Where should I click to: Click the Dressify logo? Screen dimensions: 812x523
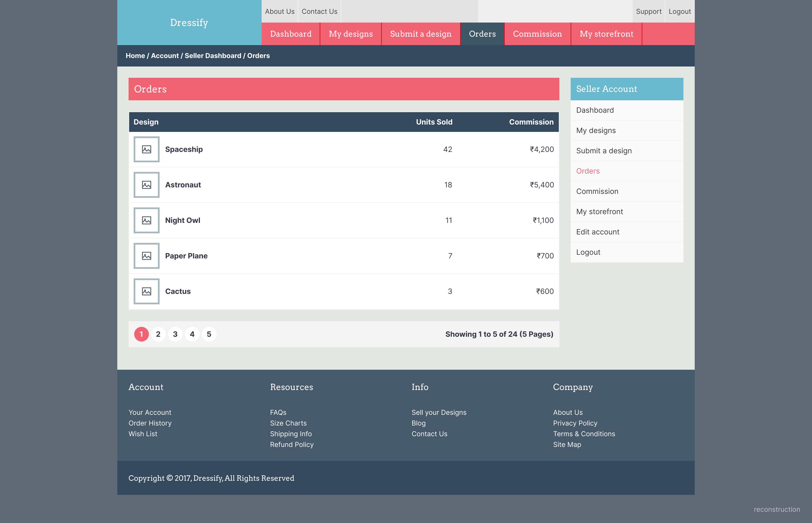189,23
